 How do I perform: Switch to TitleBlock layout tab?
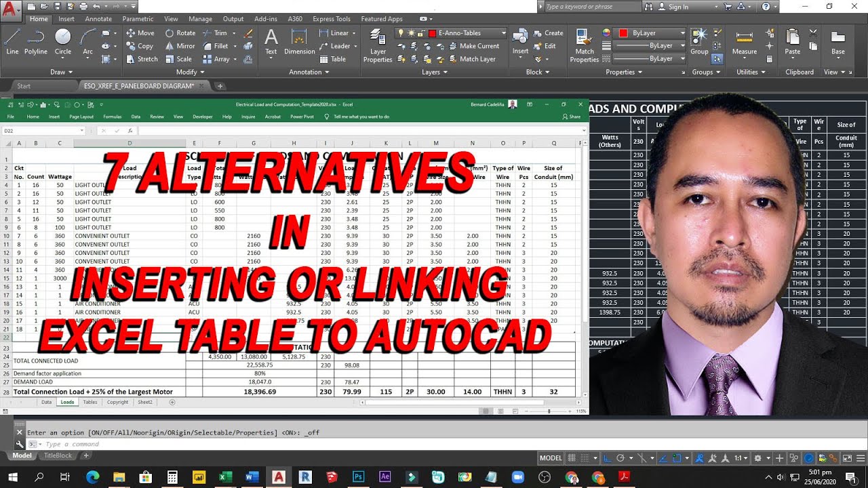(x=58, y=455)
